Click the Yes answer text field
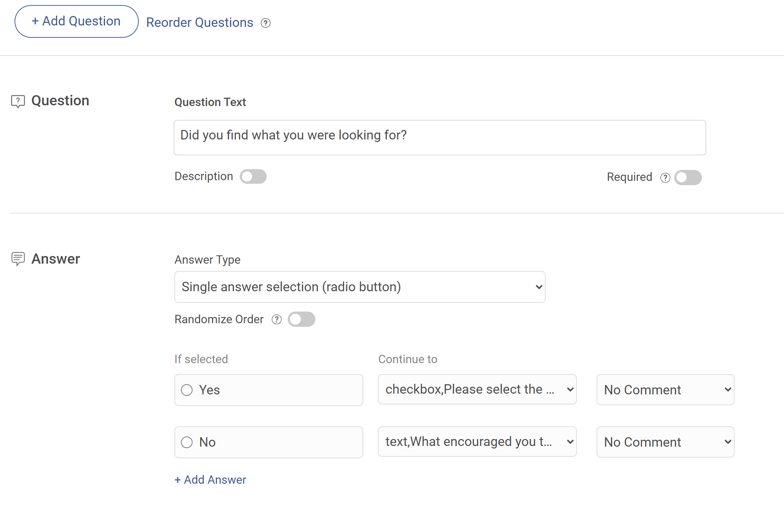This screenshot has width=784, height=532. click(269, 390)
